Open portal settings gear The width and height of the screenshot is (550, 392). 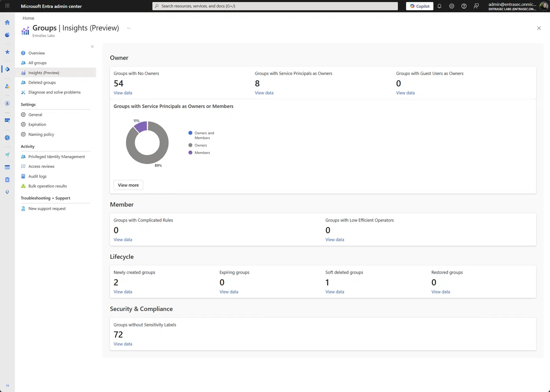pyautogui.click(x=451, y=6)
